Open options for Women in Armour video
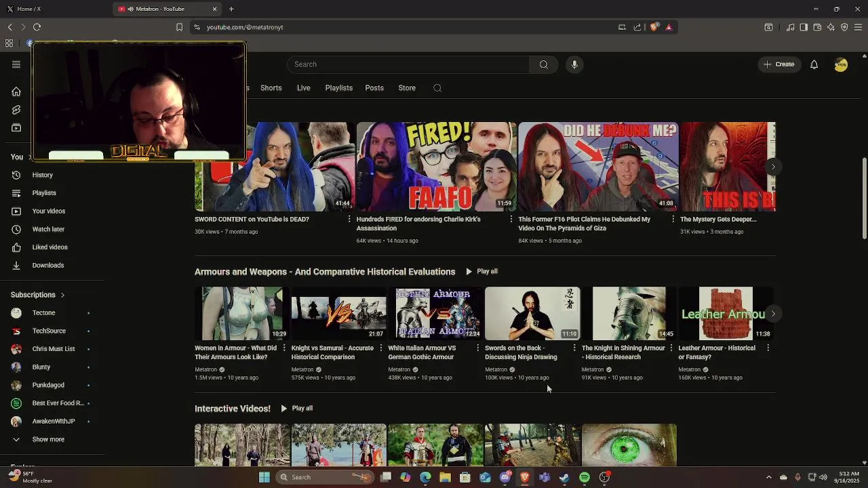This screenshot has width=868, height=488. 284,348
